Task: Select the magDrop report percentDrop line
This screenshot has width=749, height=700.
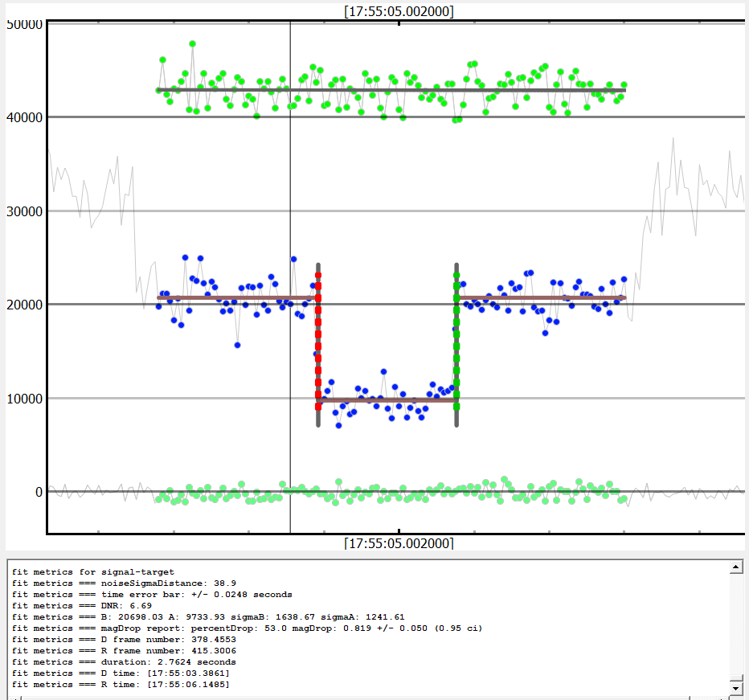Action: (x=247, y=628)
